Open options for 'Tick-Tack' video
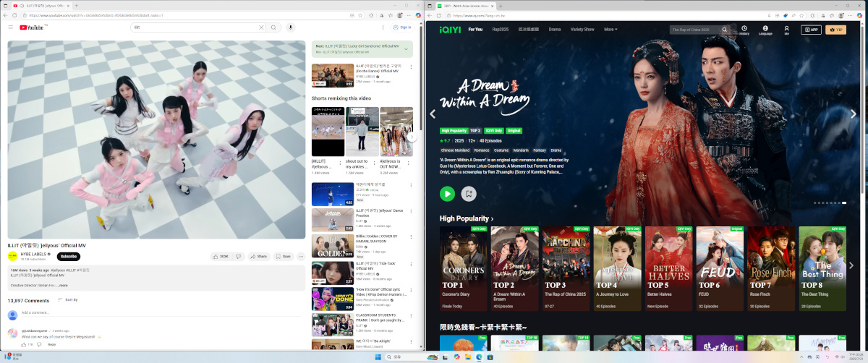 (411, 265)
